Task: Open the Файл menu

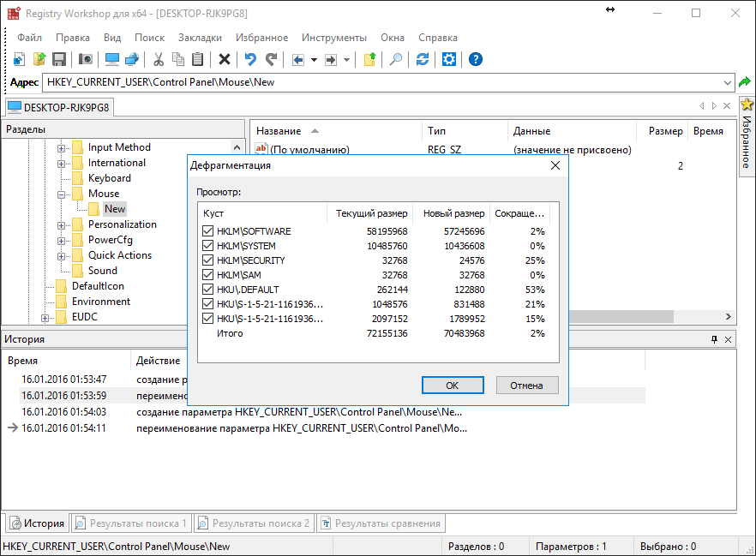Action: 29,38
